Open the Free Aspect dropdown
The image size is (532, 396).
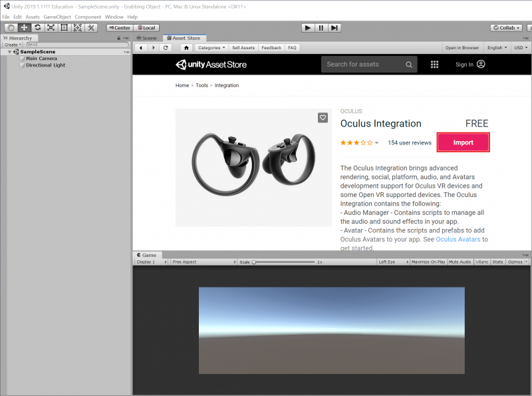tap(204, 262)
